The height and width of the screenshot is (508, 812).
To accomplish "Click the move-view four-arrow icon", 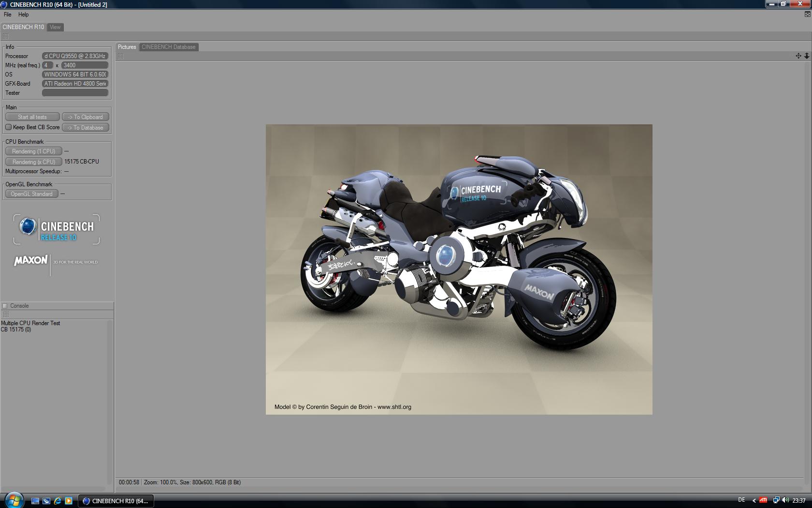I will tap(798, 56).
